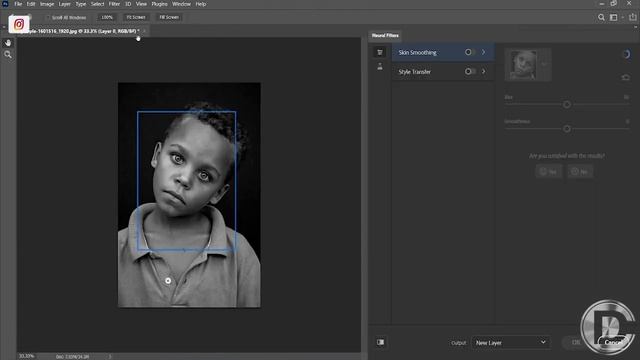The width and height of the screenshot is (640, 360).
Task: Open the Filter menu
Action: point(114,4)
